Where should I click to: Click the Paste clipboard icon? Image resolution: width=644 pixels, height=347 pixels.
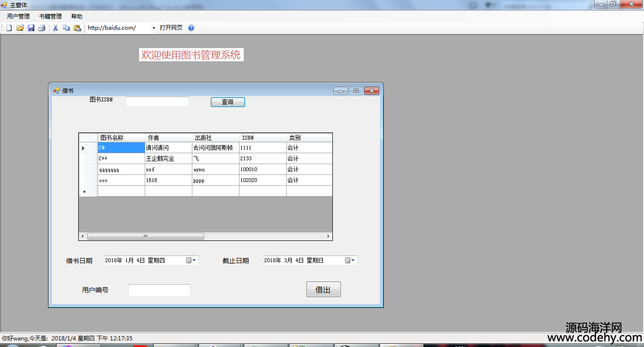pos(77,28)
